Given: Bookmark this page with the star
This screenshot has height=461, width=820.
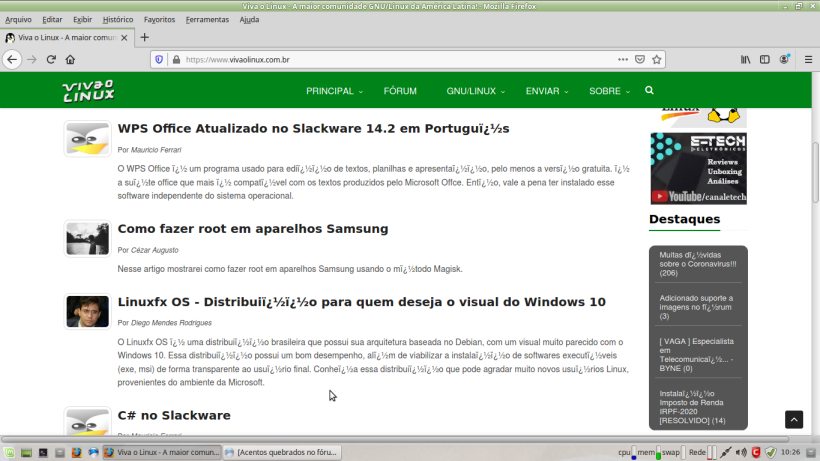Looking at the screenshot, I should [x=657, y=60].
